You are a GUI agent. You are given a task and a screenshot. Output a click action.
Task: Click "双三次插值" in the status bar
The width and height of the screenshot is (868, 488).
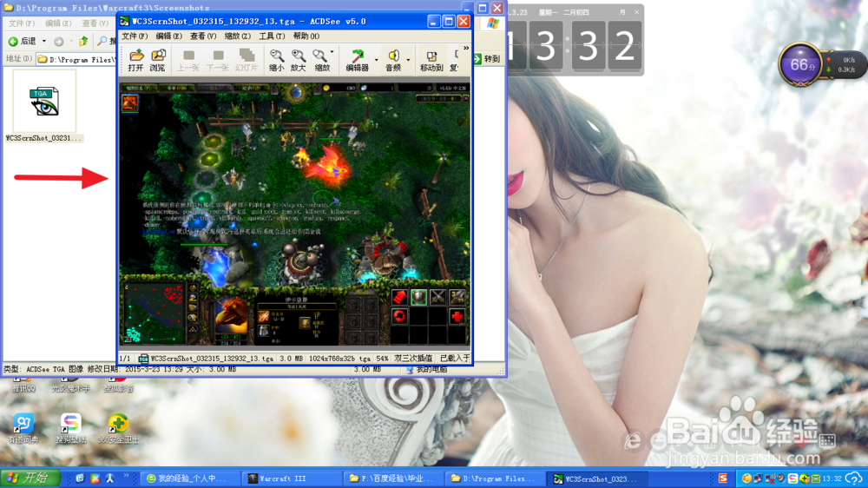tap(413, 359)
